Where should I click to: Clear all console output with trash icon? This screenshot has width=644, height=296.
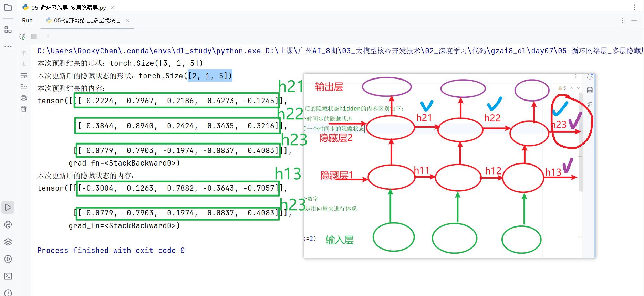click(24, 109)
